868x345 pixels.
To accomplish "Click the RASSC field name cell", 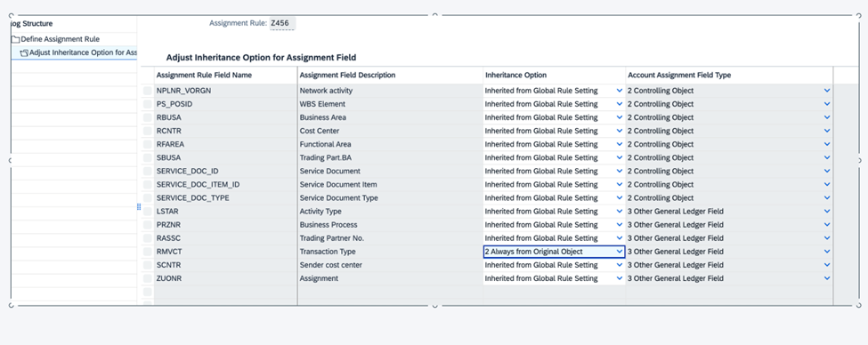I will tap(226, 238).
